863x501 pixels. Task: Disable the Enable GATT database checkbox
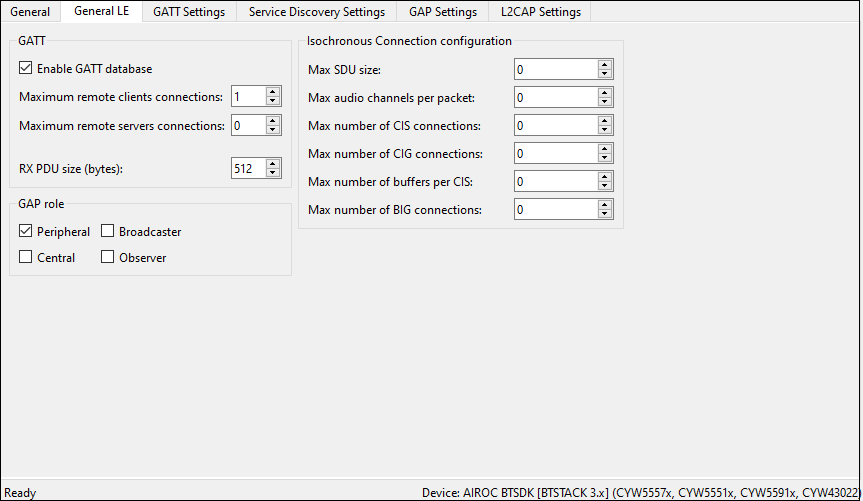click(x=26, y=69)
